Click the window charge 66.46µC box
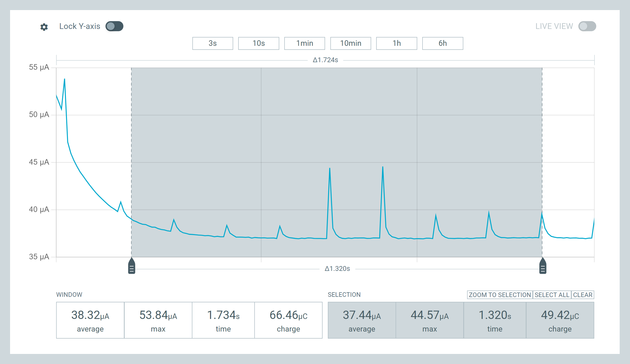 288,320
